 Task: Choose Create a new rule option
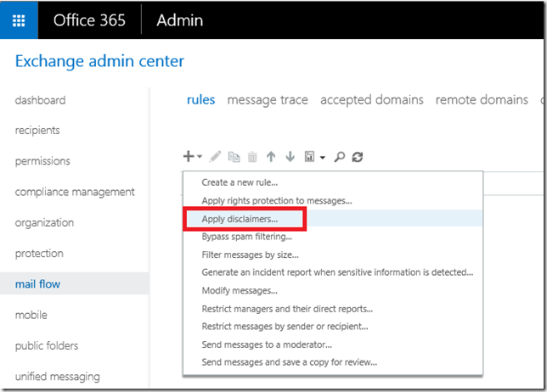pyautogui.click(x=240, y=182)
